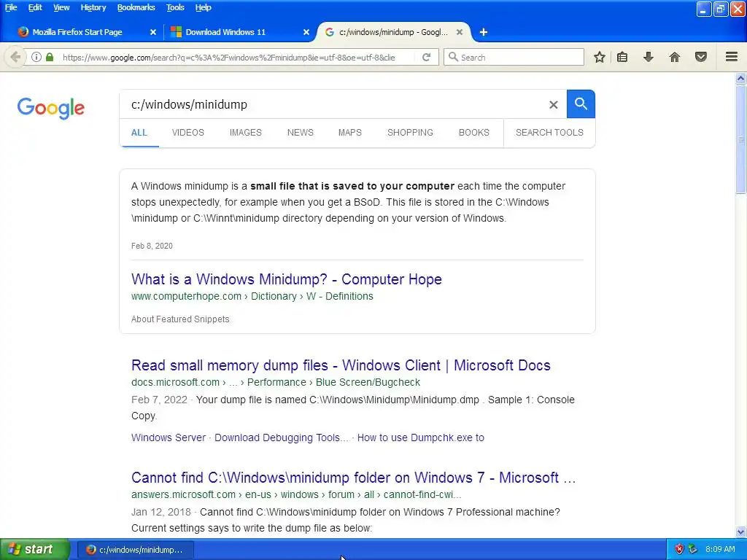Click the Feb 8, 2020 snippet date
Image resolution: width=747 pixels, height=560 pixels.
pos(152,246)
